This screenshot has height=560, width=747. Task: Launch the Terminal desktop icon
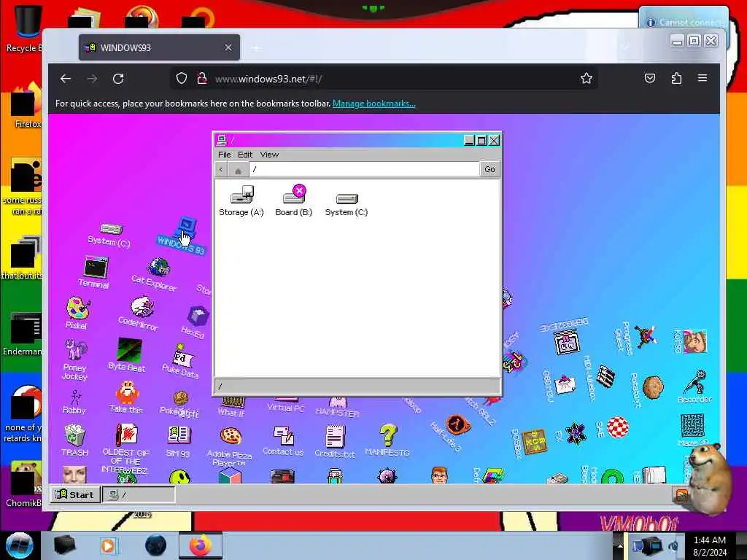(x=94, y=271)
